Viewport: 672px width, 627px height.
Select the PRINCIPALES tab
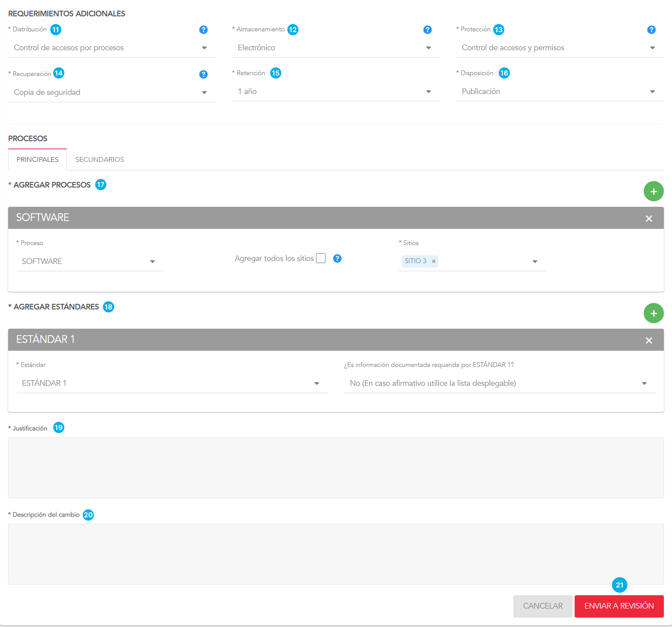pos(37,160)
